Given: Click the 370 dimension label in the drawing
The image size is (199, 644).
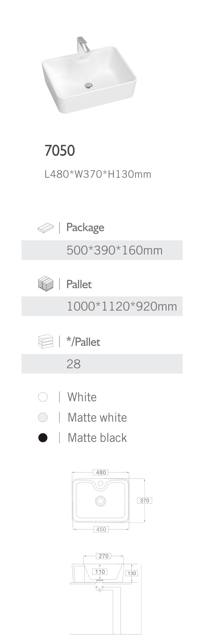Looking at the screenshot, I should click(x=145, y=500).
